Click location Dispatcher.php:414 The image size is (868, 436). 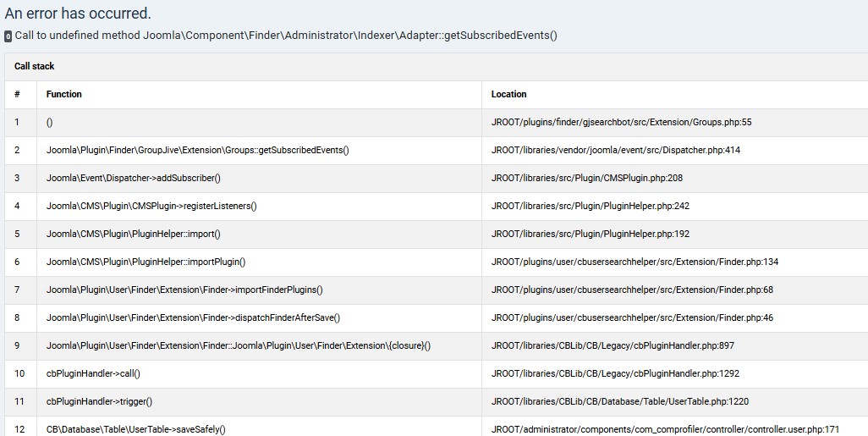(616, 150)
